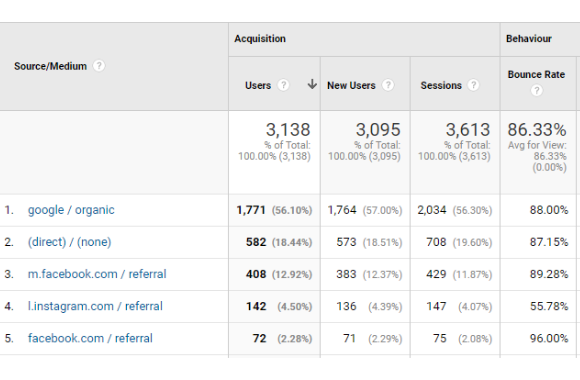Select l.instagram.com New Users value 136

coord(347,306)
